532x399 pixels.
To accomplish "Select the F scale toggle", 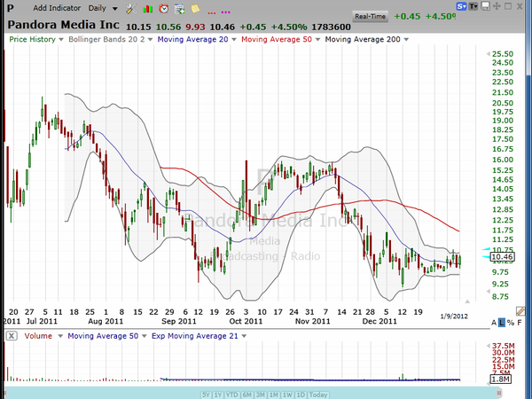I will coord(520,323).
